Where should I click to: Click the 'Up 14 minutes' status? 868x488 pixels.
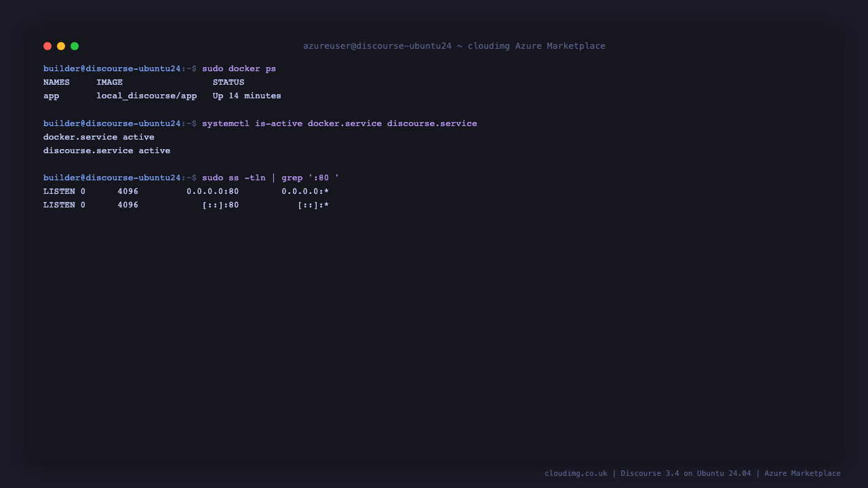point(247,96)
